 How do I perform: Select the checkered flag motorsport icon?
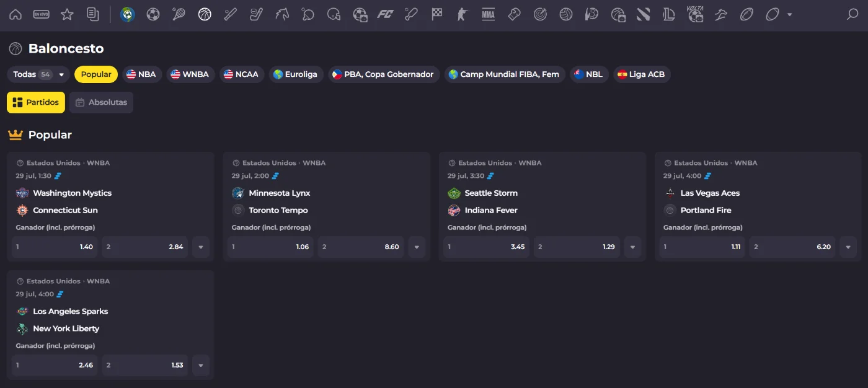pyautogui.click(x=437, y=14)
